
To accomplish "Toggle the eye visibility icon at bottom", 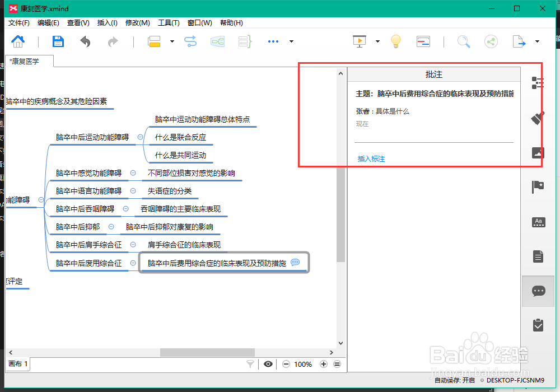I will (268, 364).
